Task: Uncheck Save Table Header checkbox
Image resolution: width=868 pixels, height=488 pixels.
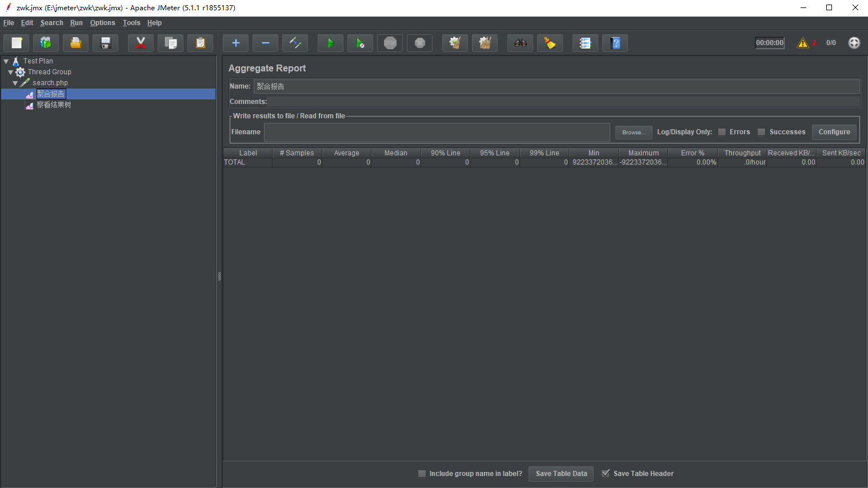Action: coord(606,474)
